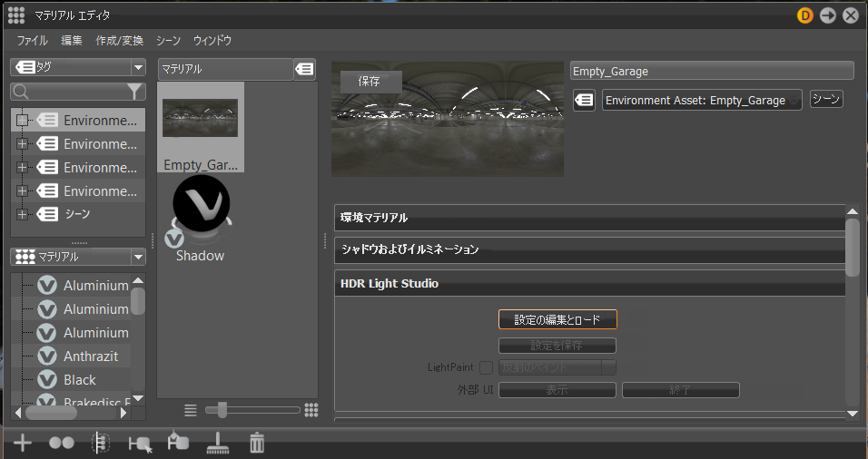
Task: Click the Environment Asset: Empty_Garage field
Action: tap(702, 100)
